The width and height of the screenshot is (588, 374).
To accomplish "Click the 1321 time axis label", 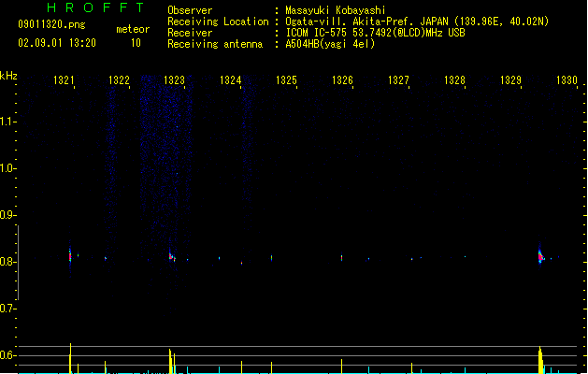I will pos(64,80).
